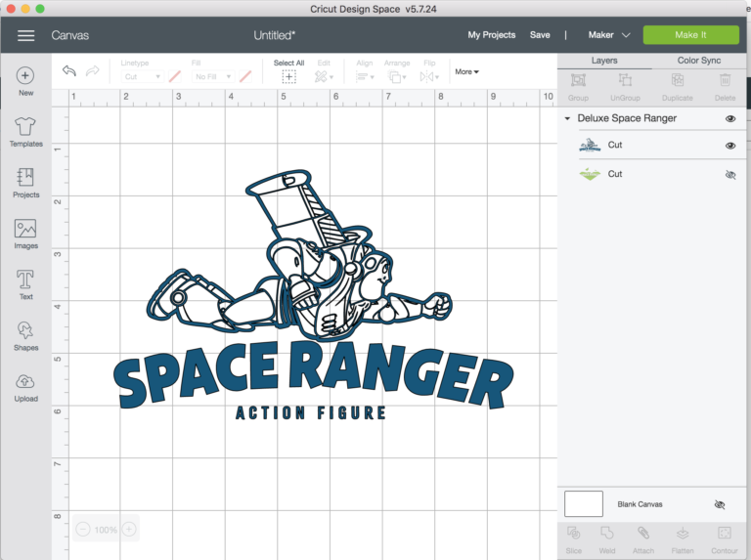Image resolution: width=751 pixels, height=560 pixels.
Task: Open the Templates panel
Action: point(25,132)
